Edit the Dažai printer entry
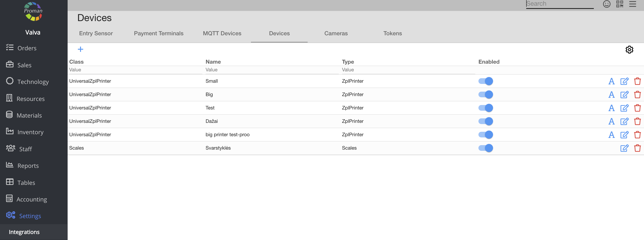The width and height of the screenshot is (644, 240). coord(624,121)
